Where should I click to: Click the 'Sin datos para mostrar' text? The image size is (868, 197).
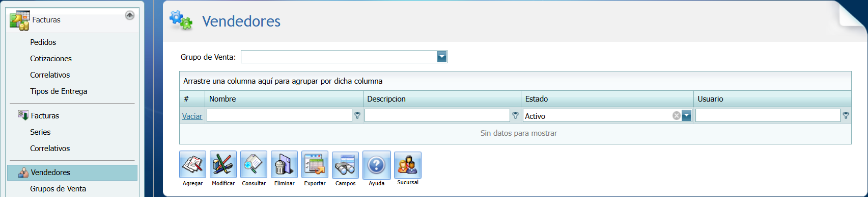pos(519,133)
